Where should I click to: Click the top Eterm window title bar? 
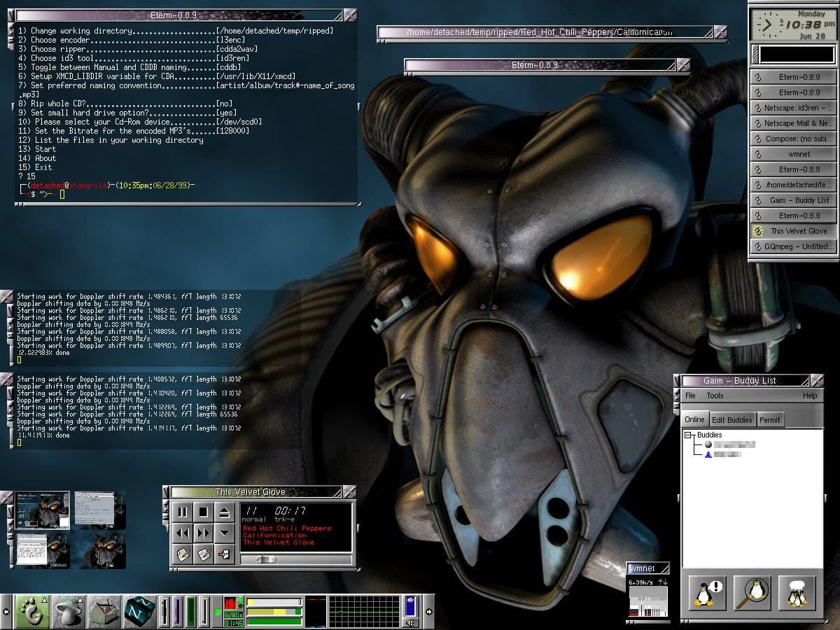click(x=178, y=15)
